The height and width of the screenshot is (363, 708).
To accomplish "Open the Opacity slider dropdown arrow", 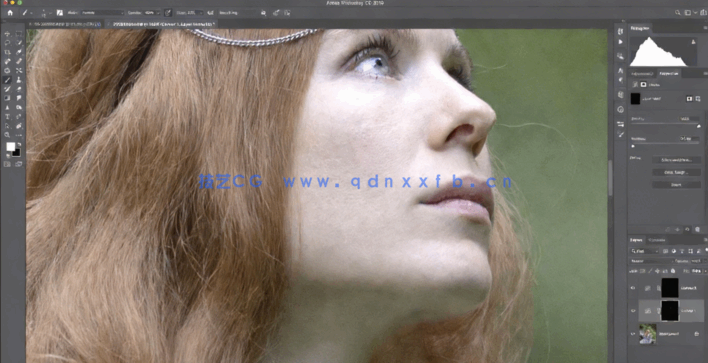I will (158, 13).
